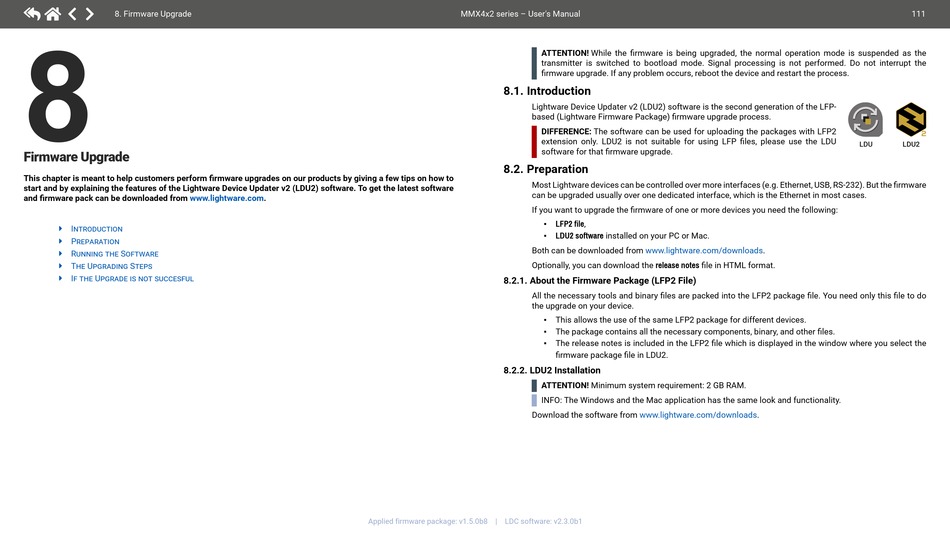Click the LDU2 software icon
The height and width of the screenshot is (533, 950).
point(911,119)
